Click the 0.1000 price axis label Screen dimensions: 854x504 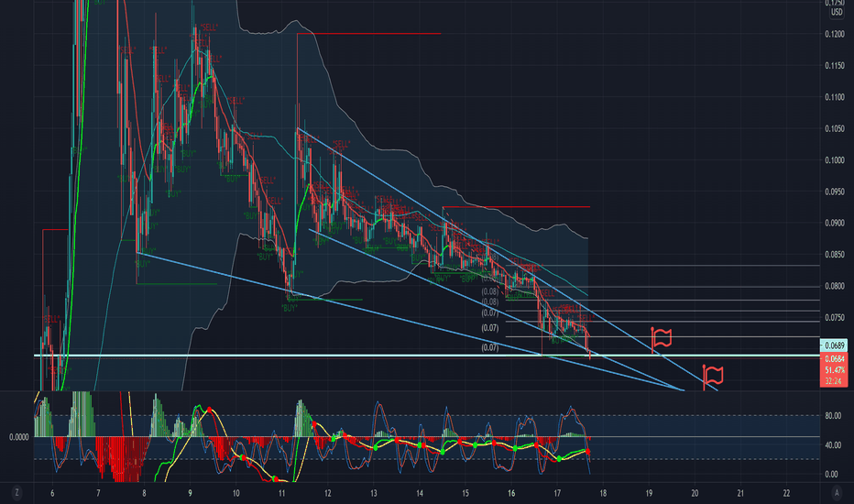[835, 160]
